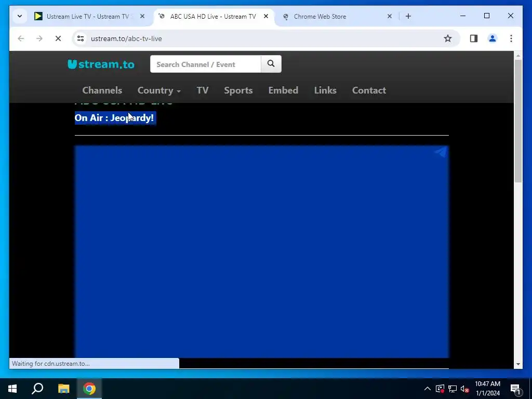Go back with the back arrow
The width and height of the screenshot is (532, 399).
point(21,38)
